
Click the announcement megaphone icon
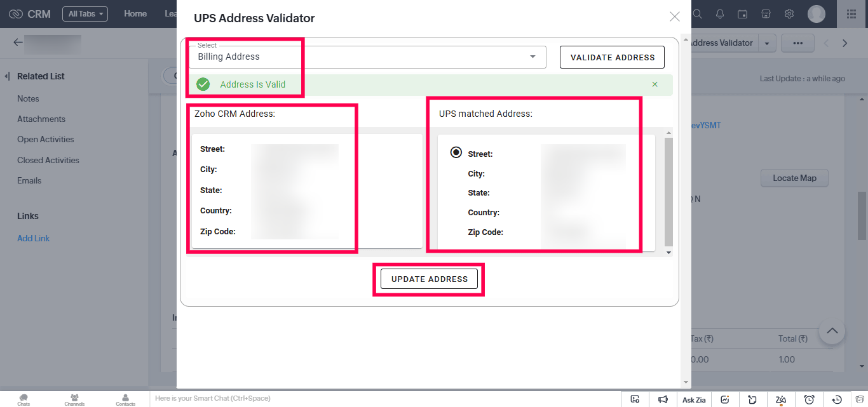click(x=663, y=399)
